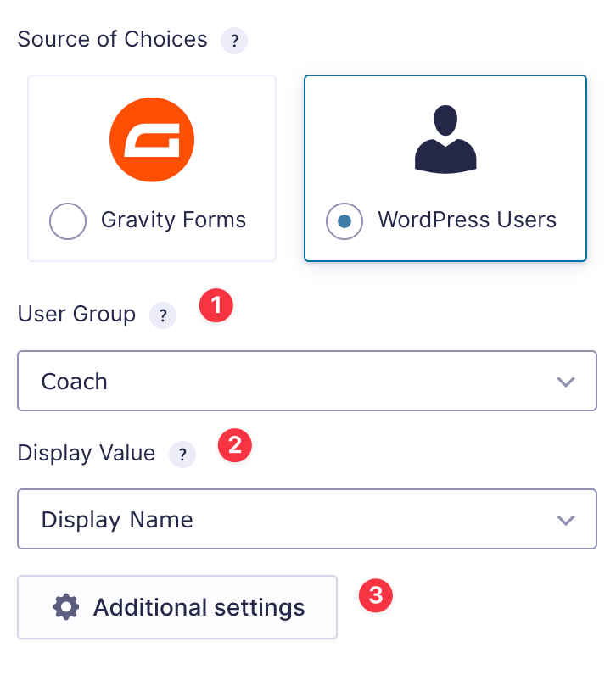Open the Display Value dropdown showing Display Name
Screen dimensions: 616x675
coord(288,520)
